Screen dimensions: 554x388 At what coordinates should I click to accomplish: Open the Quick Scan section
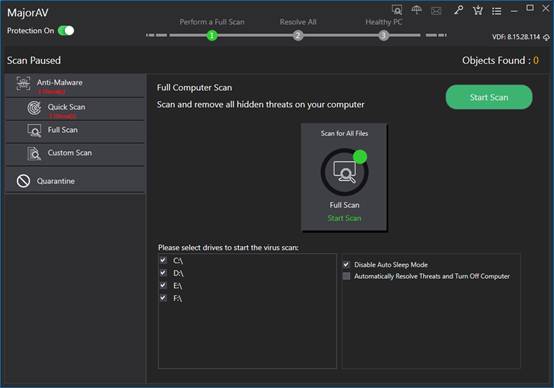[x=75, y=109]
